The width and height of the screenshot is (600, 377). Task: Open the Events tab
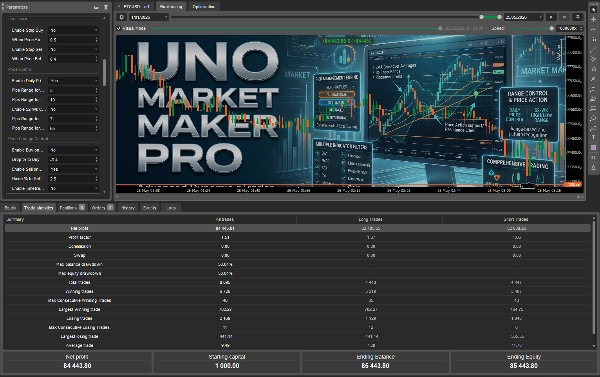click(150, 208)
